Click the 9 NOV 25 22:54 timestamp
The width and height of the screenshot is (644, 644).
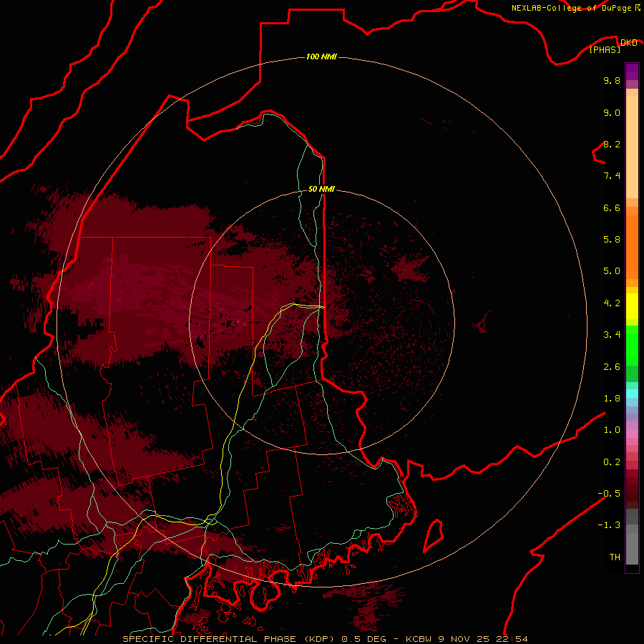tap(482, 639)
